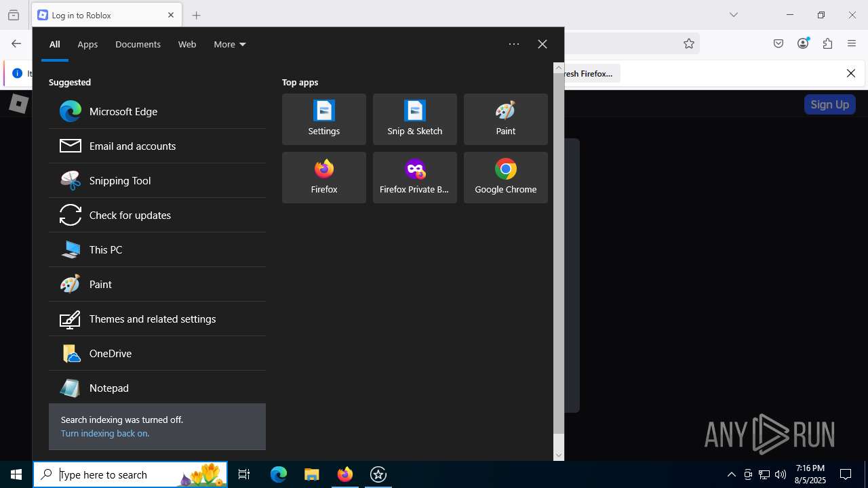868x488 pixels.
Task: Show hidden system tray icons
Action: [x=731, y=474]
